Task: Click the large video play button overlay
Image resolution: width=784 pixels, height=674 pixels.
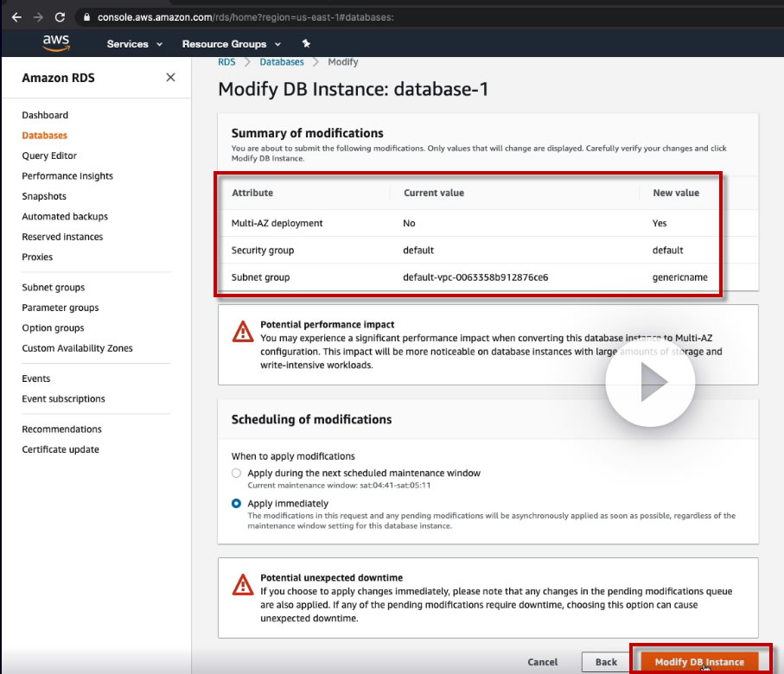Action: [x=650, y=382]
